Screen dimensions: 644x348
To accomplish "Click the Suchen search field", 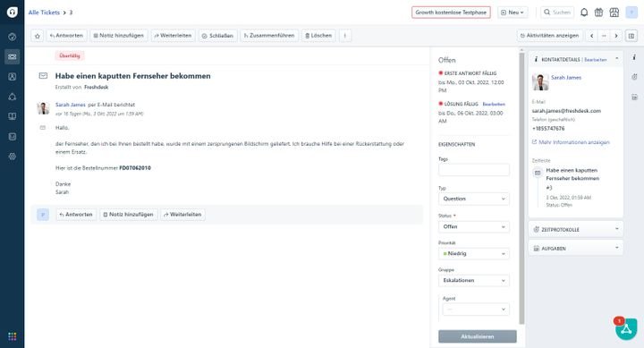I will coord(557,13).
